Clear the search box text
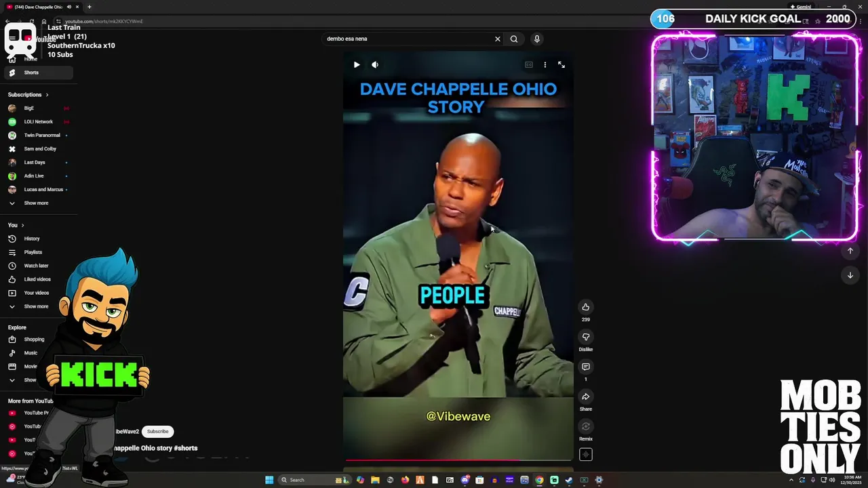Viewport: 868px width, 488px height. 498,39
